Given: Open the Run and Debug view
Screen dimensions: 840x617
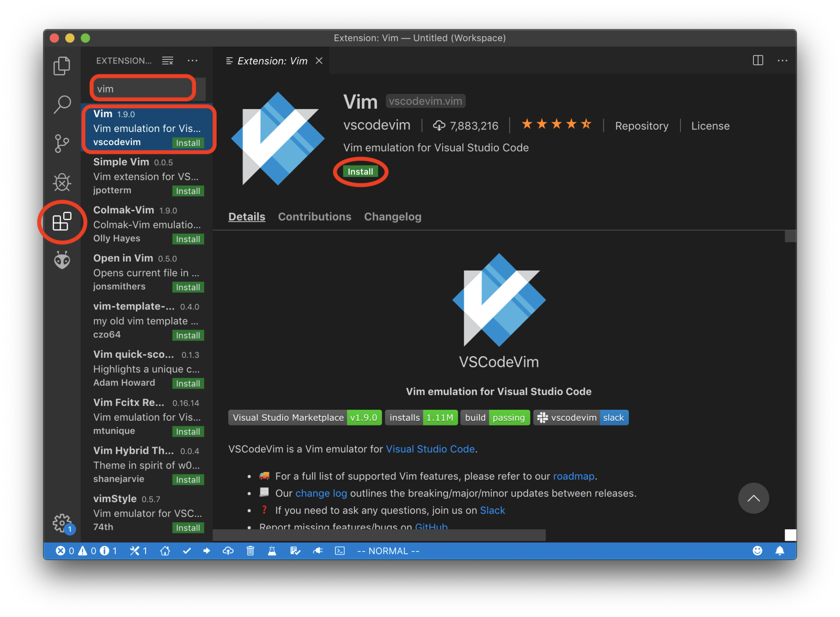Looking at the screenshot, I should (x=62, y=183).
